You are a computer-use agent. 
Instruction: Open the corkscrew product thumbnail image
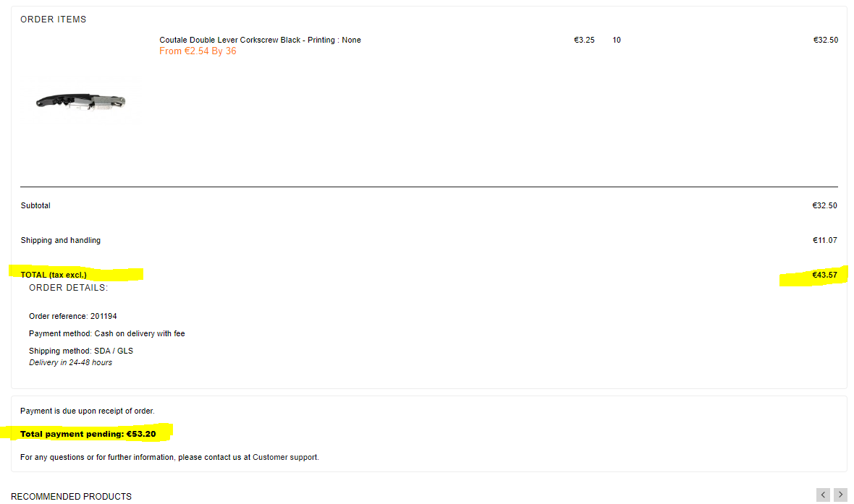click(80, 102)
